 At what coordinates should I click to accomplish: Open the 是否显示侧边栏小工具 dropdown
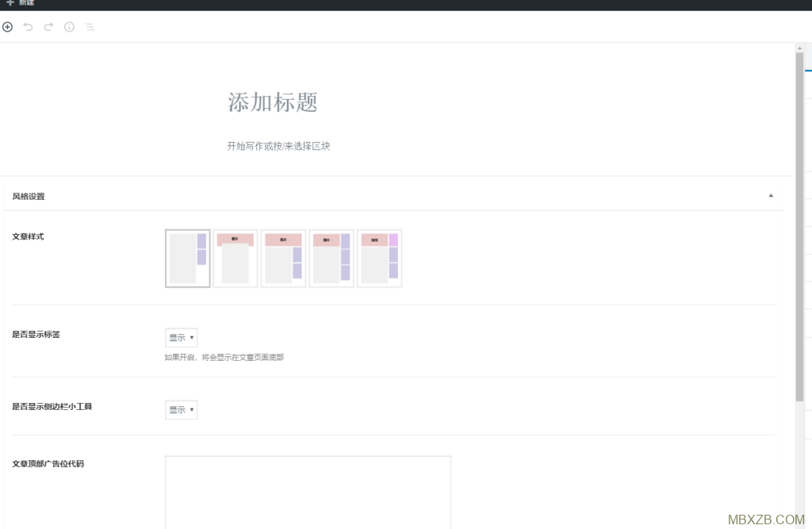tap(182, 409)
